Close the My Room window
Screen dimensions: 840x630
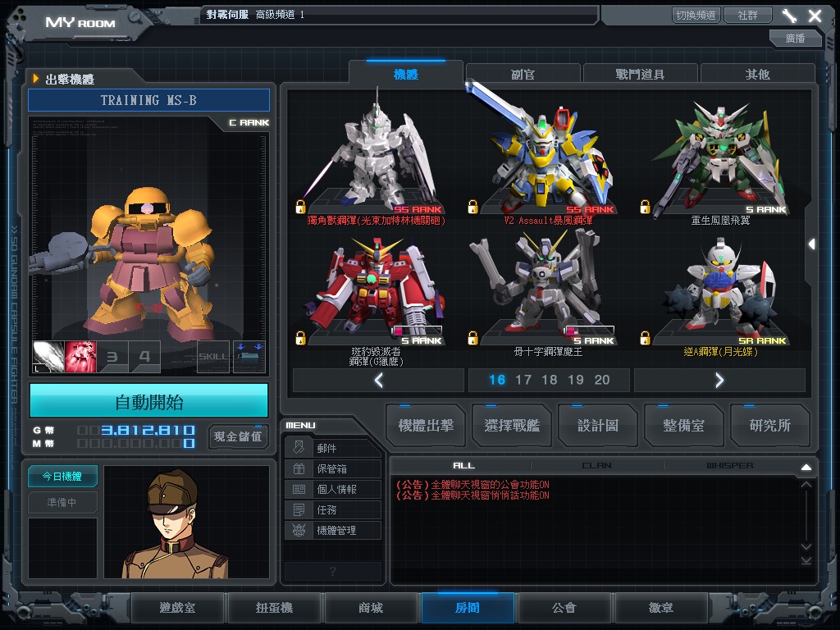tap(815, 16)
